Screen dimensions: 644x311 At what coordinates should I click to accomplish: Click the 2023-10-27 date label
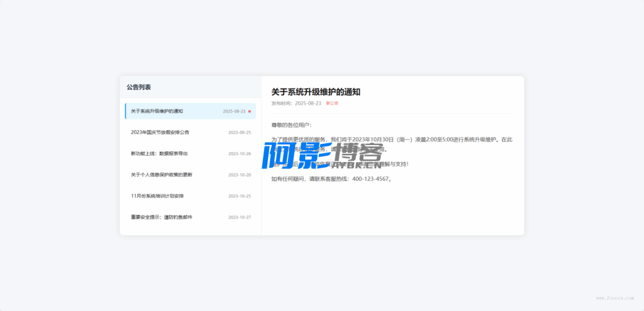click(240, 217)
